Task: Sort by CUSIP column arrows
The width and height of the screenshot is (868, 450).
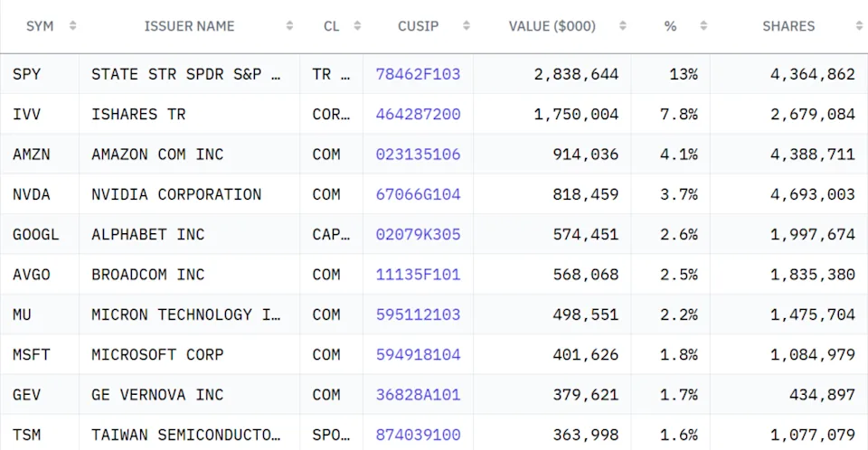Action: coord(467,26)
